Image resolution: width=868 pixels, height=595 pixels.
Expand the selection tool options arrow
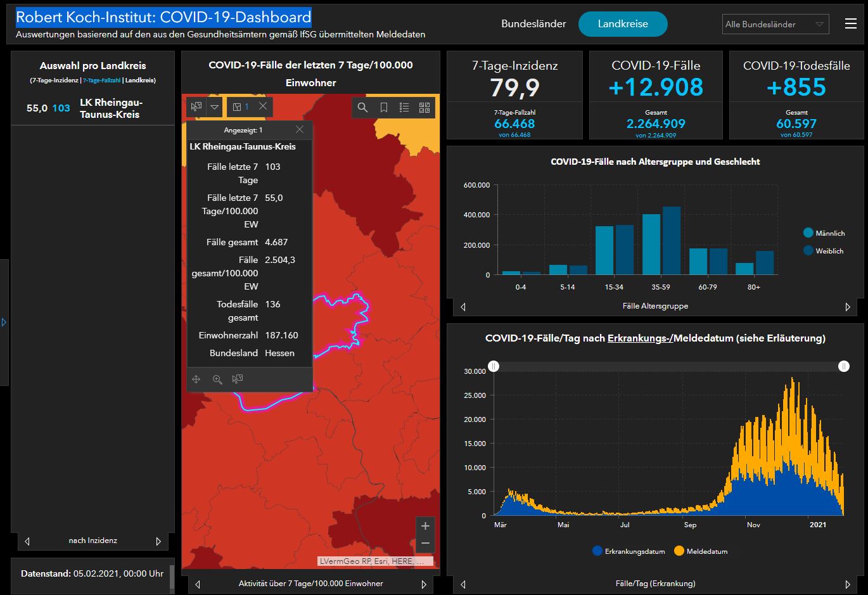215,107
